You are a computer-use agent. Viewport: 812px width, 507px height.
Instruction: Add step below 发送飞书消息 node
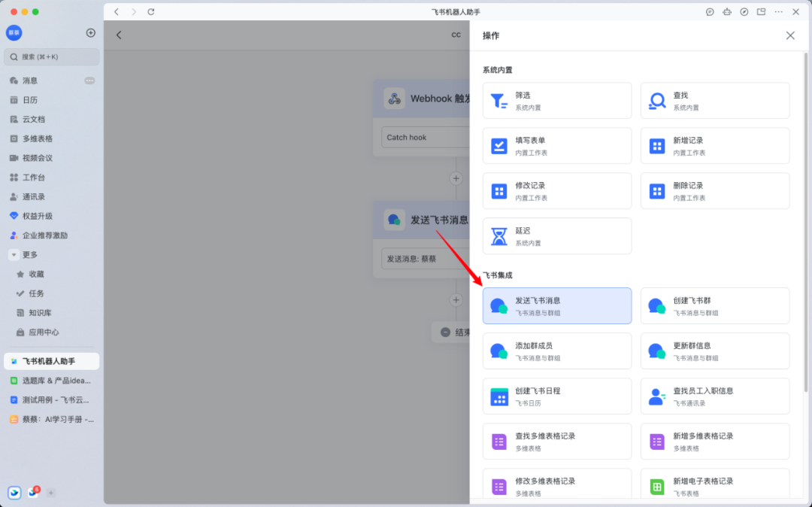coord(456,300)
